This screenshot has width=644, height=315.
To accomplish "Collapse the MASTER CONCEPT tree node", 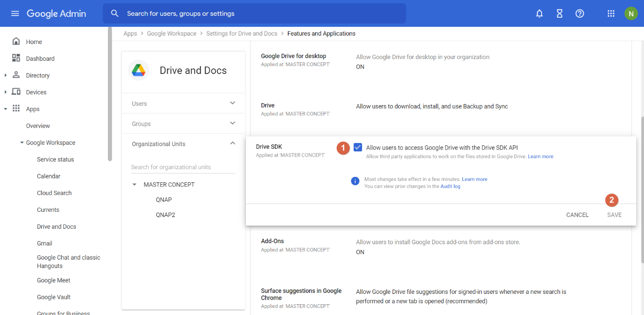I will tap(135, 185).
